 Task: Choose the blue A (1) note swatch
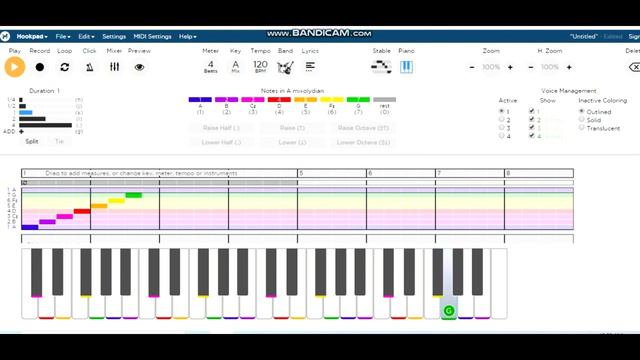coord(200,100)
